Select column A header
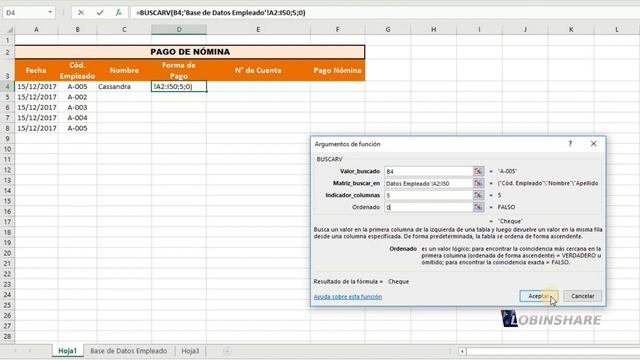 36,29
